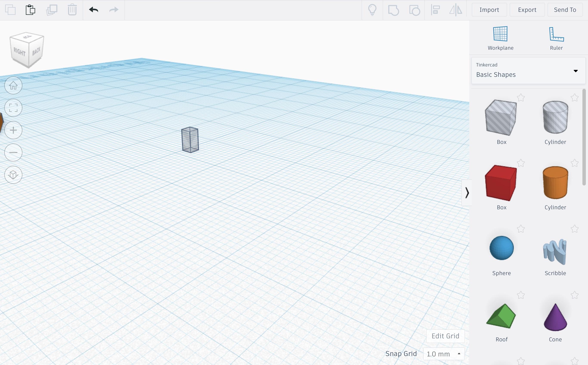Undo the last action
This screenshot has height=365, width=588.
(x=93, y=10)
